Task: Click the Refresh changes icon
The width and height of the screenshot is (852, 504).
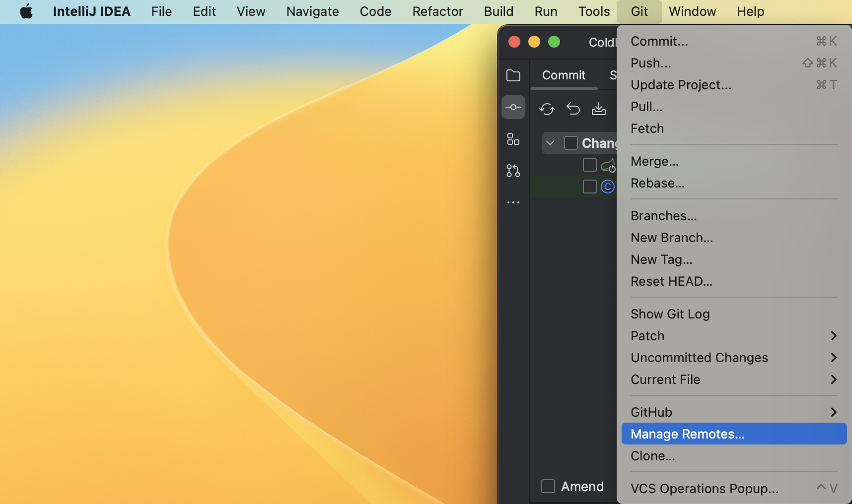Action: [x=547, y=109]
